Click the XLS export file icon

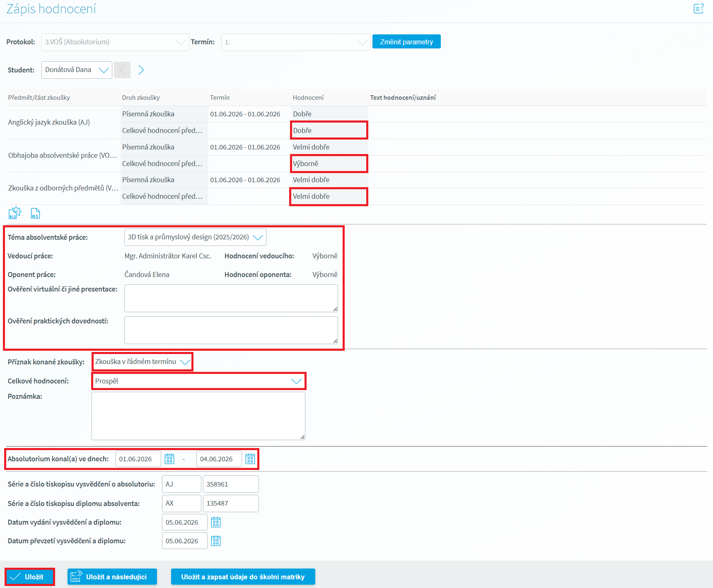click(35, 213)
